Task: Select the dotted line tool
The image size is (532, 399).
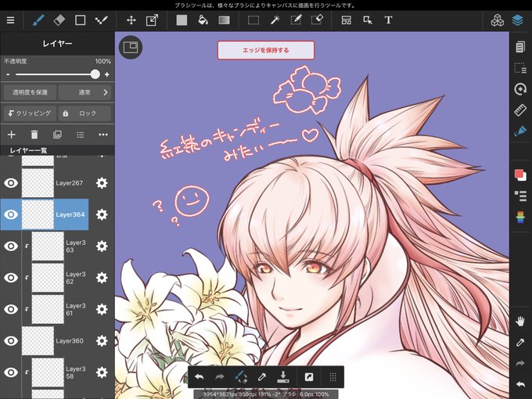Action: (101, 20)
